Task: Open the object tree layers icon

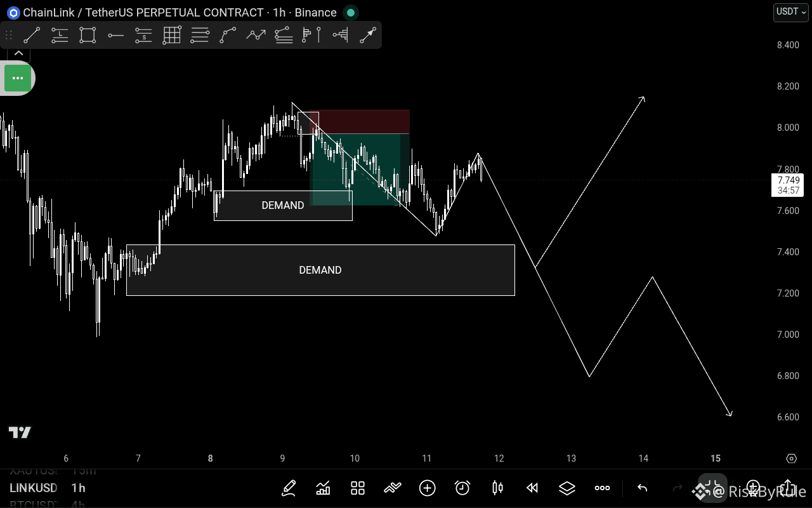Action: click(x=567, y=488)
